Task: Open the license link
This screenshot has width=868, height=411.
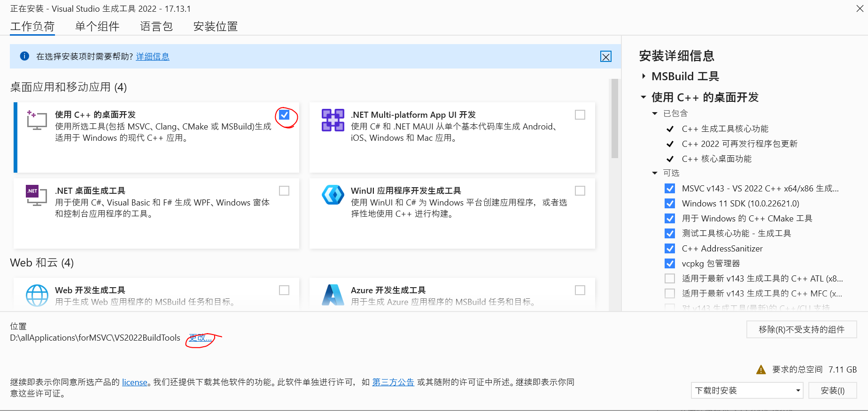Action: click(135, 382)
